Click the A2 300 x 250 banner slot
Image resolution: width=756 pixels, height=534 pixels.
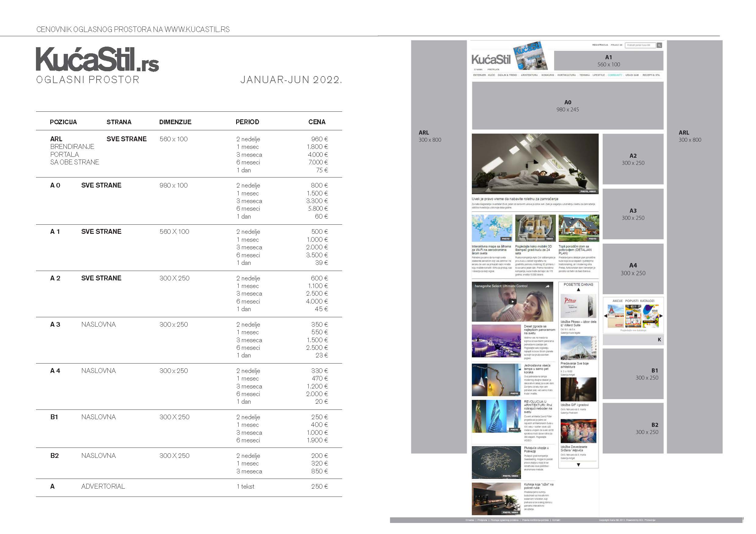633,159
